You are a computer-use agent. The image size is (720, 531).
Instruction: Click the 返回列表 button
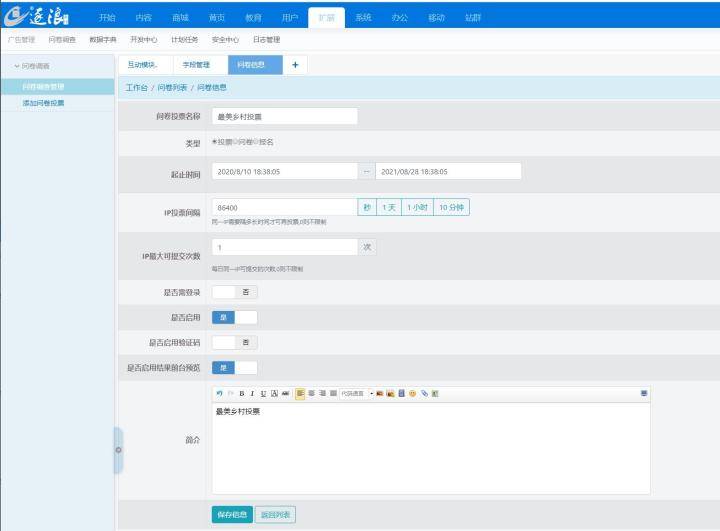click(x=275, y=514)
